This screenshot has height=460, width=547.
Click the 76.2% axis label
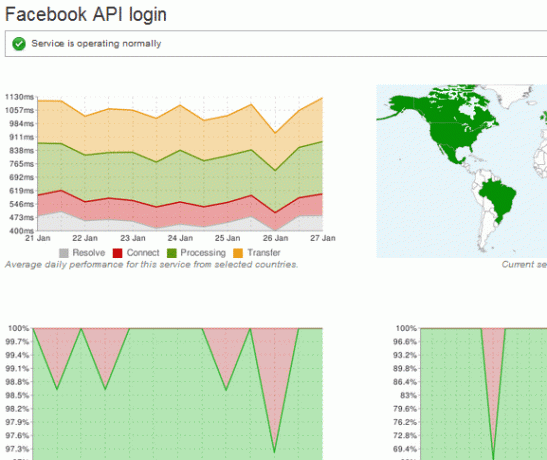click(x=405, y=422)
